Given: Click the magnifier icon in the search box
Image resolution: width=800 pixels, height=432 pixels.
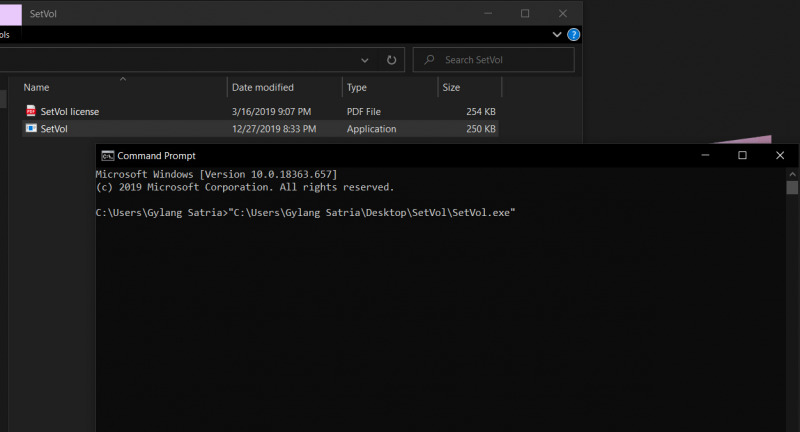Looking at the screenshot, I should pyautogui.click(x=429, y=60).
